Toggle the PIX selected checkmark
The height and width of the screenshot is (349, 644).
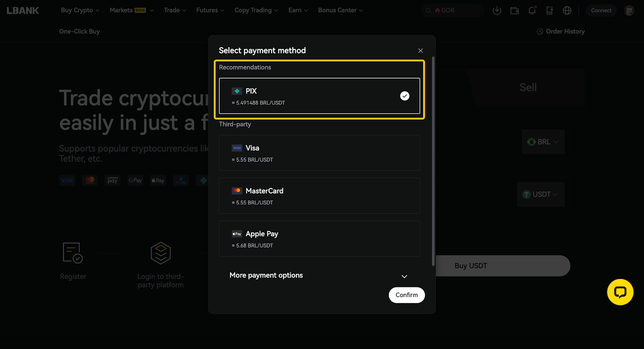click(x=405, y=96)
